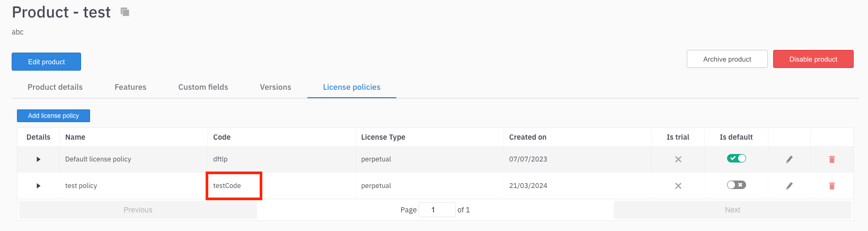The image size is (868, 231).
Task: Edit the Default license policy pencil icon
Action: (x=789, y=159)
